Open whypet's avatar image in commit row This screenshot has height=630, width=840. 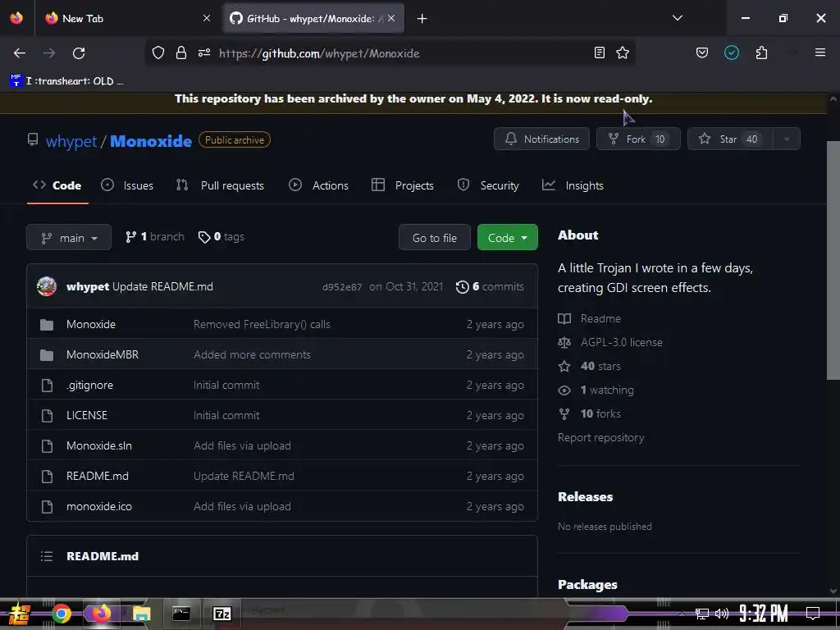click(47, 286)
